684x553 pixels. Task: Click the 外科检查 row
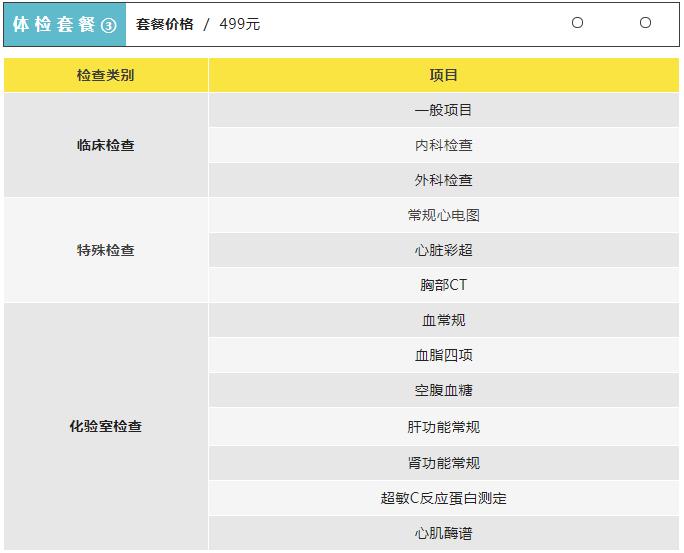click(443, 180)
